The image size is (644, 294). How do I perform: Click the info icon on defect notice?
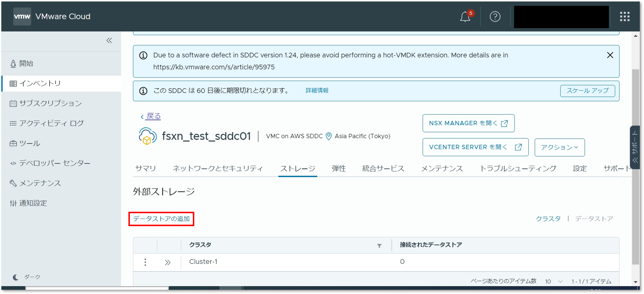click(143, 55)
